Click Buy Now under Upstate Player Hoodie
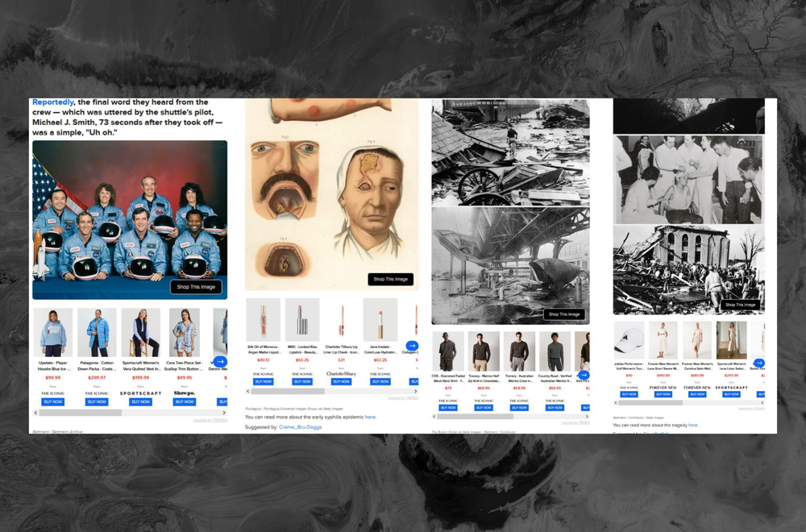The width and height of the screenshot is (806, 532). pos(53,402)
